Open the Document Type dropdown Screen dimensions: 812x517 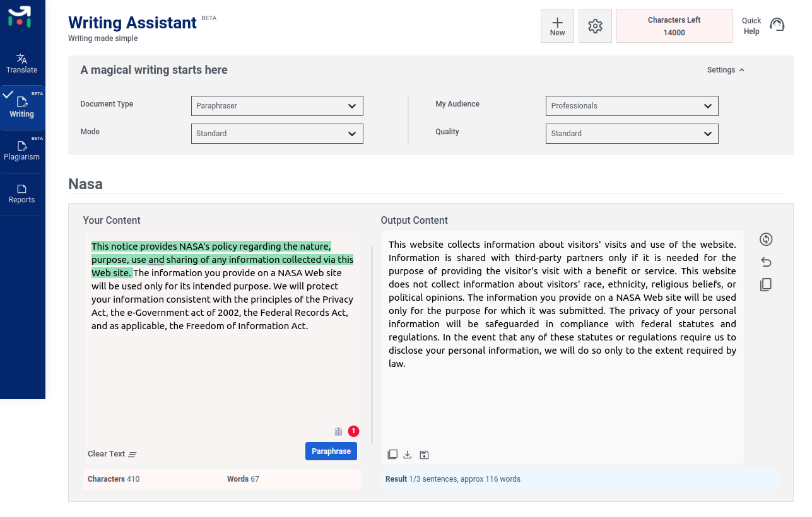coord(277,105)
